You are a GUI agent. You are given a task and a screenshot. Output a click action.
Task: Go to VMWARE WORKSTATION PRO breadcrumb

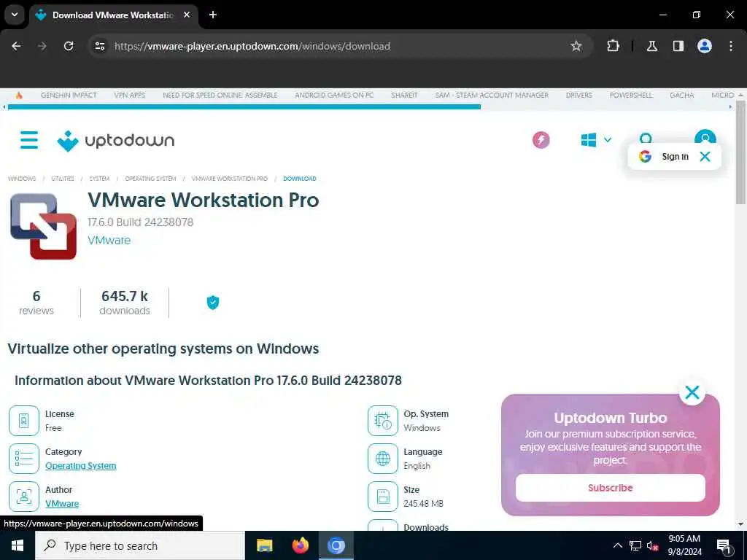tap(230, 179)
